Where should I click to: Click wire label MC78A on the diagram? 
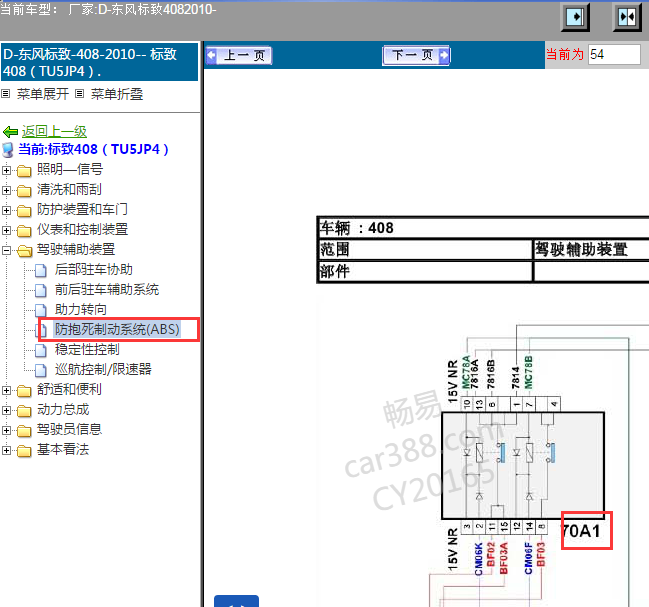(466, 372)
